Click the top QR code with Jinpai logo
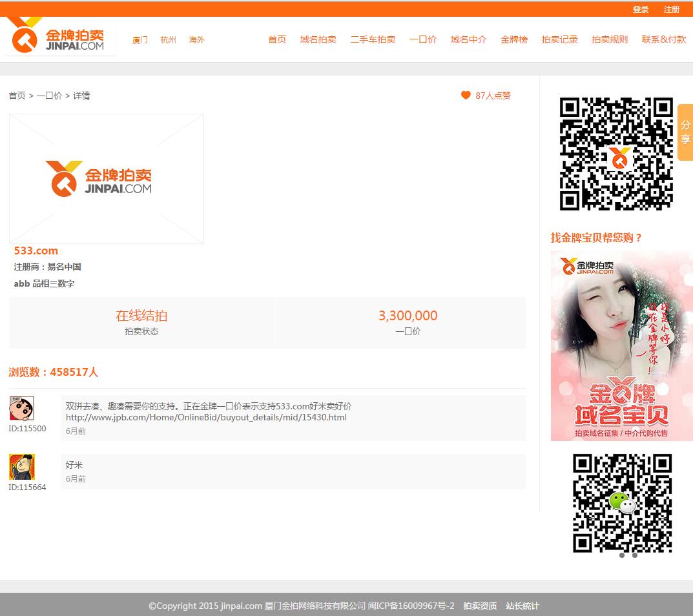The width and height of the screenshot is (693, 616). point(616,154)
